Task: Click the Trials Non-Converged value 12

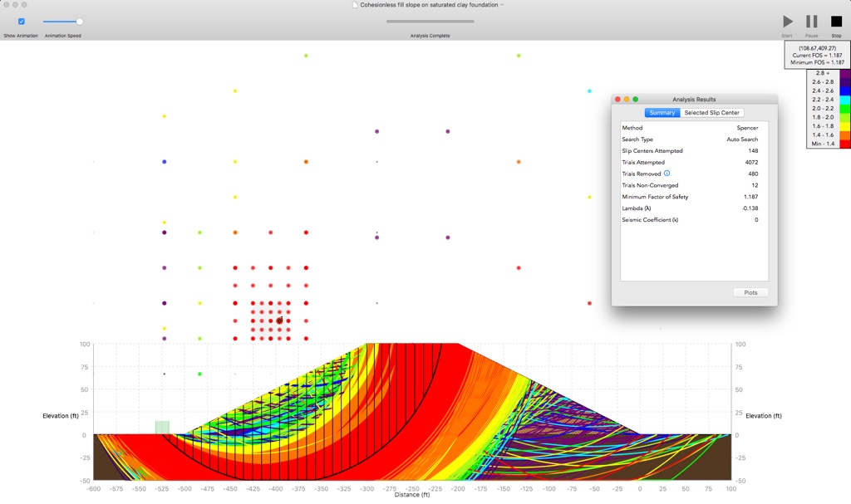Action: pyautogui.click(x=755, y=185)
